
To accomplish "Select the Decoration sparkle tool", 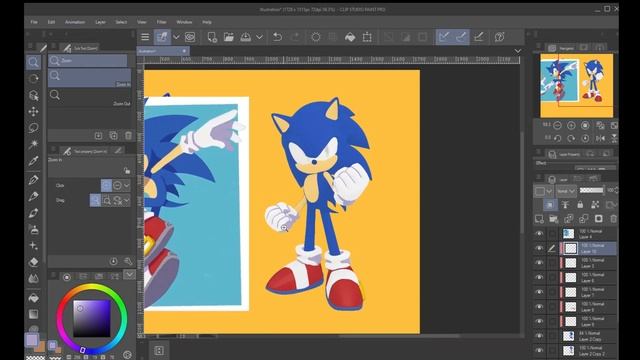I will click(33, 245).
